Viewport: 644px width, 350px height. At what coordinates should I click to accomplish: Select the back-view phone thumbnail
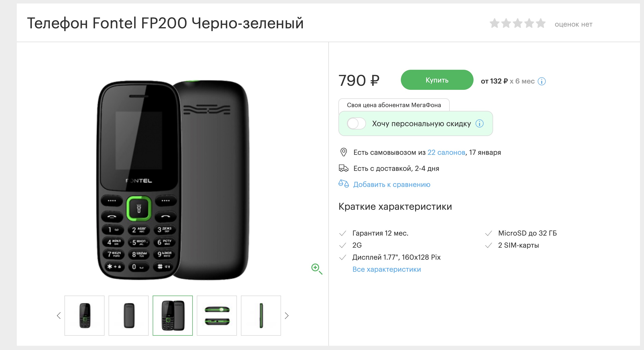click(129, 316)
